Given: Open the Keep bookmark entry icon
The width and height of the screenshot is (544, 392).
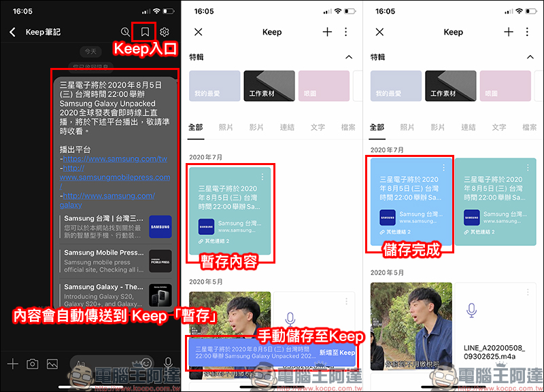Looking at the screenshot, I should tap(145, 32).
